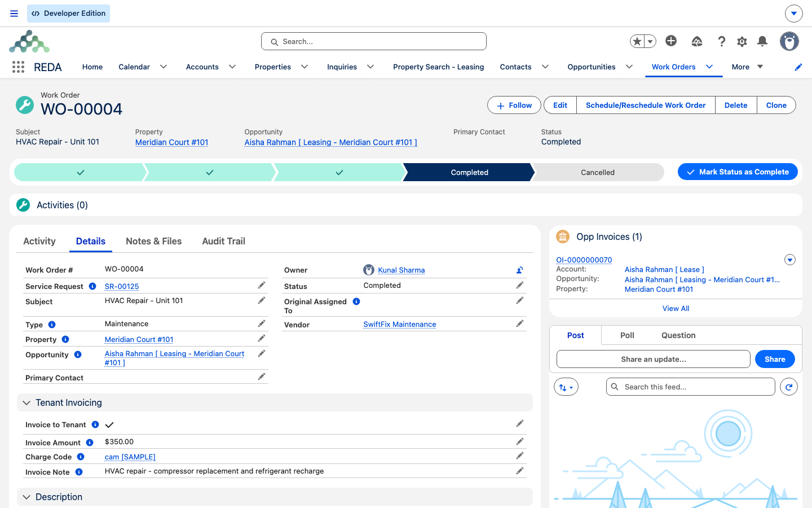Open the feed sort options dropdown
Screen dimensions: 812x508
coord(566,387)
